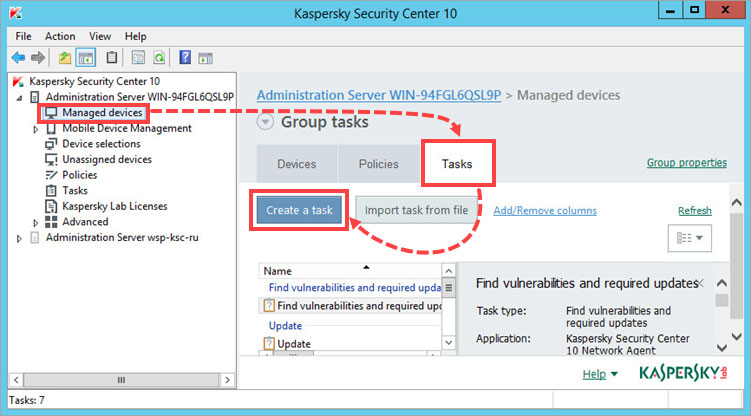Open the File menu
This screenshot has width=751, height=416.
pyautogui.click(x=23, y=36)
